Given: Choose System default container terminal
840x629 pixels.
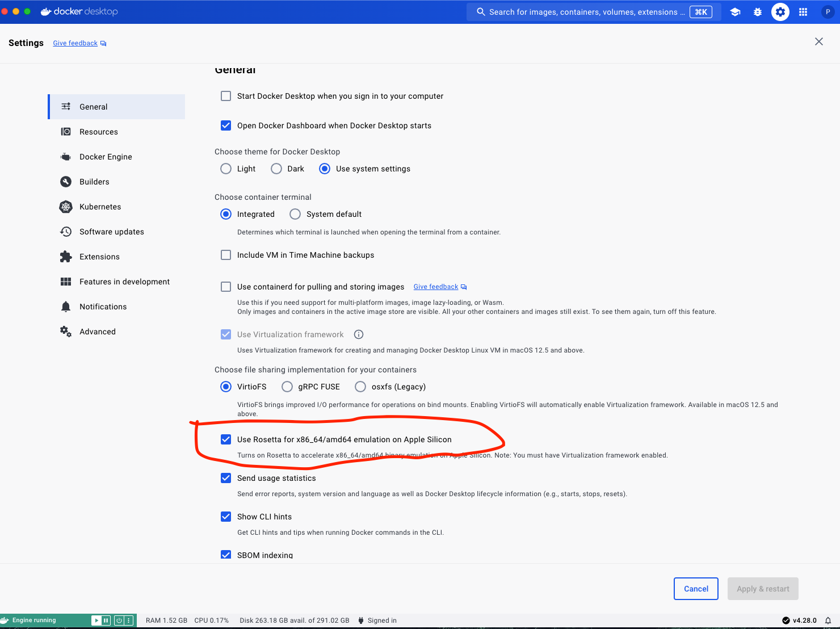Looking at the screenshot, I should point(295,214).
